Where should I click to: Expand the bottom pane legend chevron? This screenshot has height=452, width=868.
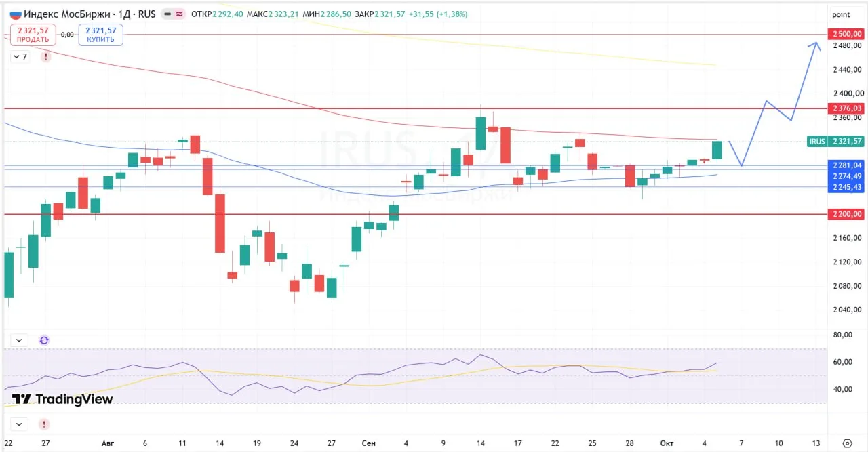click(x=18, y=424)
